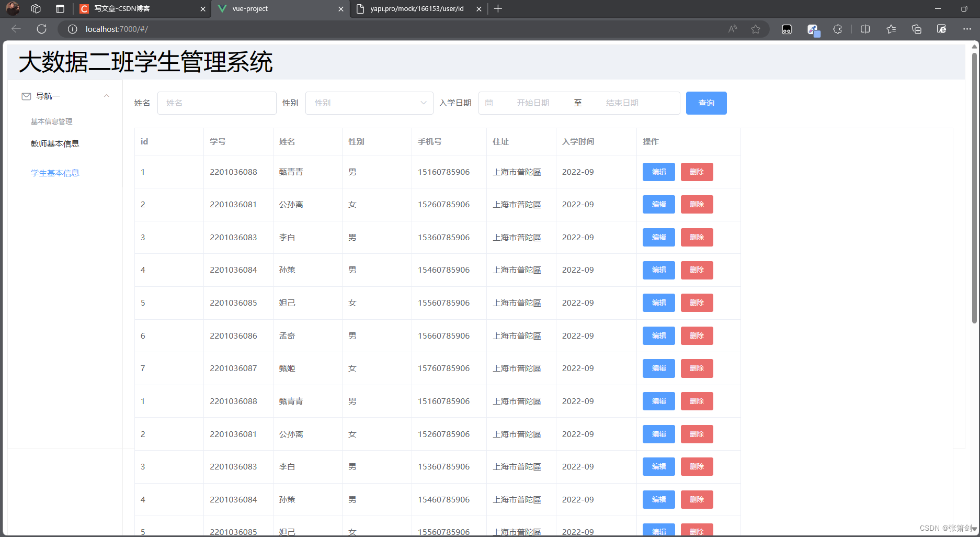This screenshot has width=980, height=537.
Task: Select 学生基本信息 menu item
Action: [x=55, y=173]
